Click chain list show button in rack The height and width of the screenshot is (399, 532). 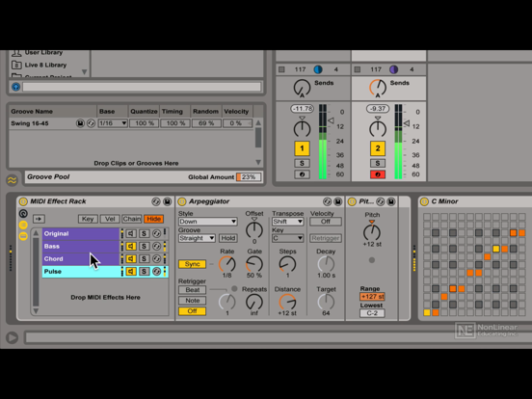[23, 225]
